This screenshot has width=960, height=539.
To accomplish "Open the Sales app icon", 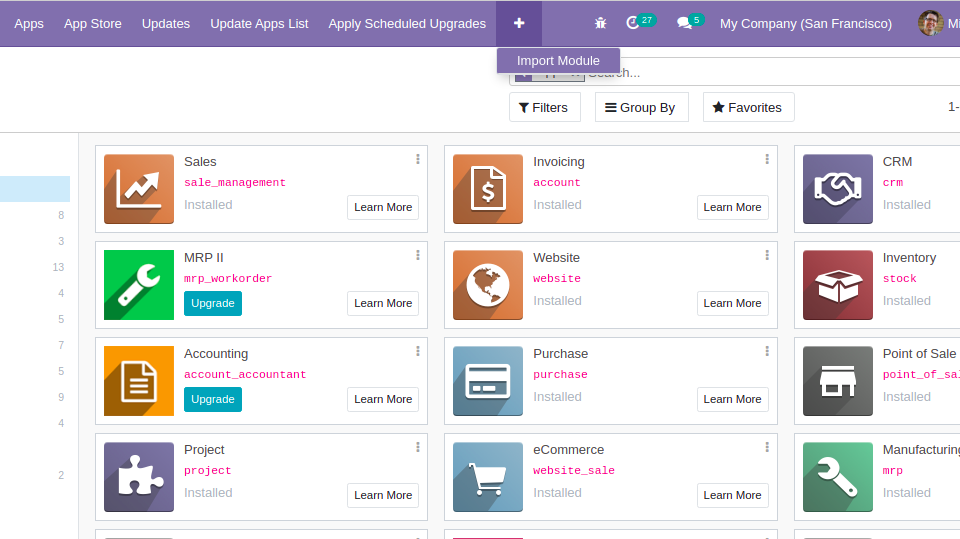I will point(139,189).
